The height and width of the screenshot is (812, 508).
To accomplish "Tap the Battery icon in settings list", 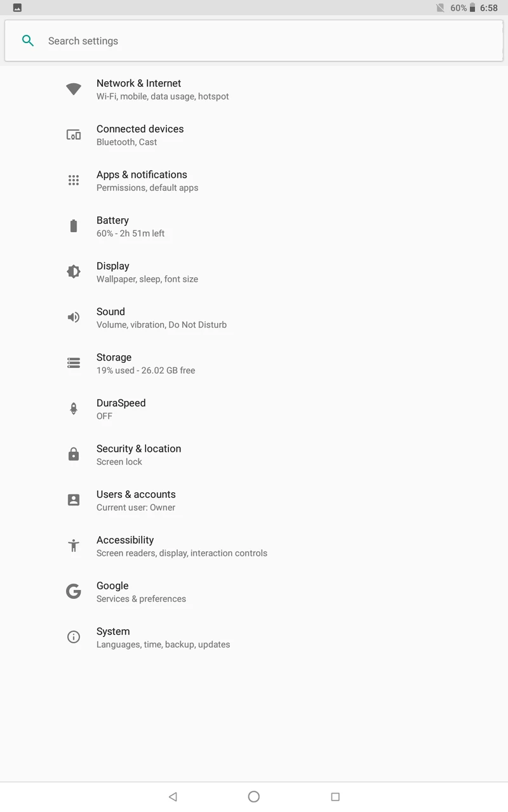I will 74,226.
